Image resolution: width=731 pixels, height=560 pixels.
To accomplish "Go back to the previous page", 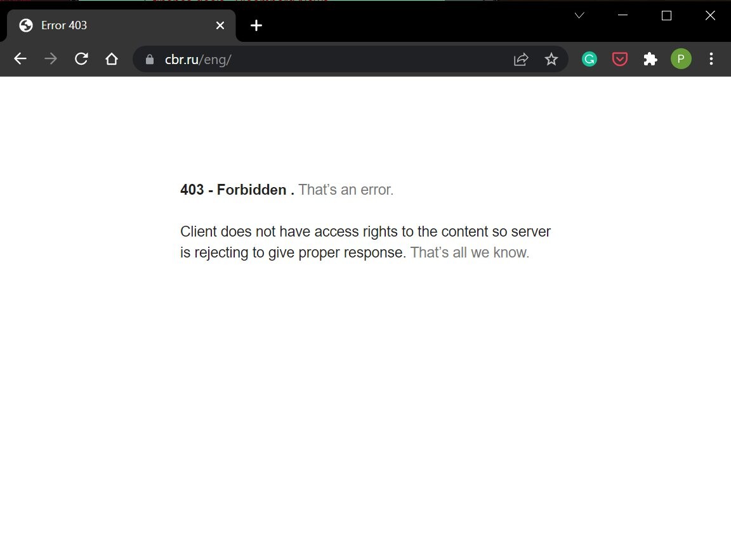I will click(20, 59).
